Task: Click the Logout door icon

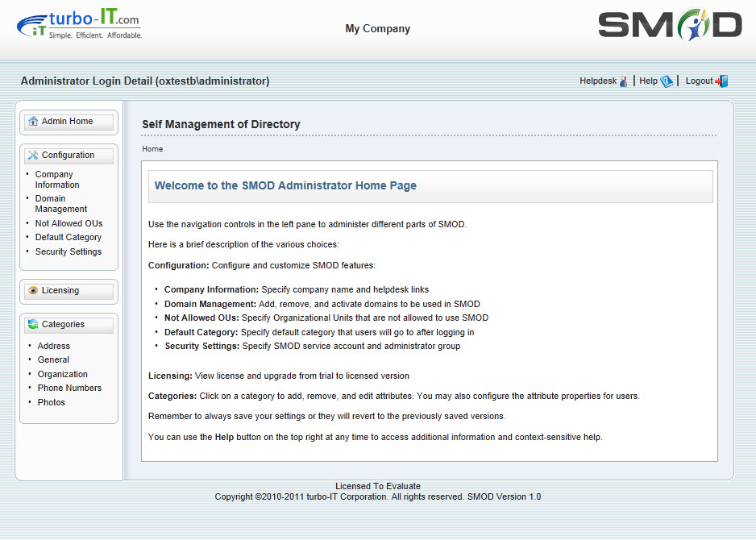Action: point(722,81)
